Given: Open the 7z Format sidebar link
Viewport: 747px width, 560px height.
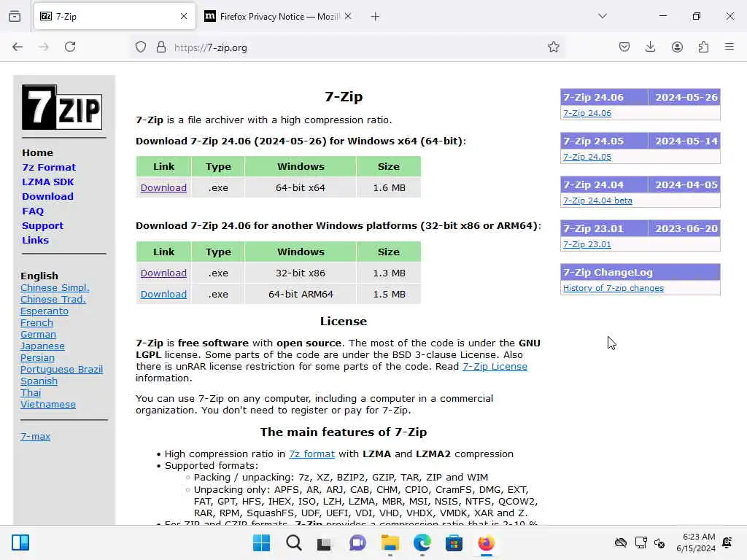Looking at the screenshot, I should (x=49, y=168).
